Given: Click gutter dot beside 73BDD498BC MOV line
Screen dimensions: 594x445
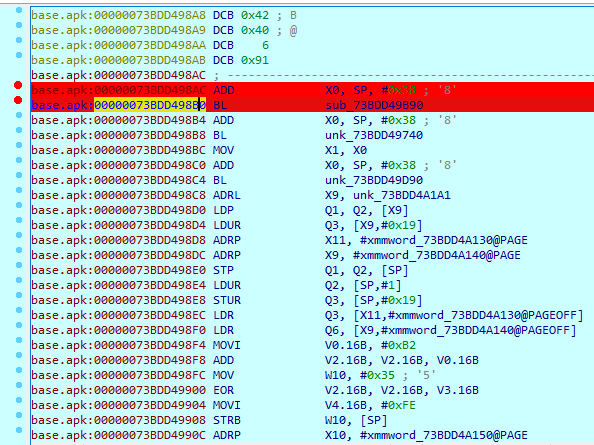Looking at the screenshot, I should click(19, 145).
